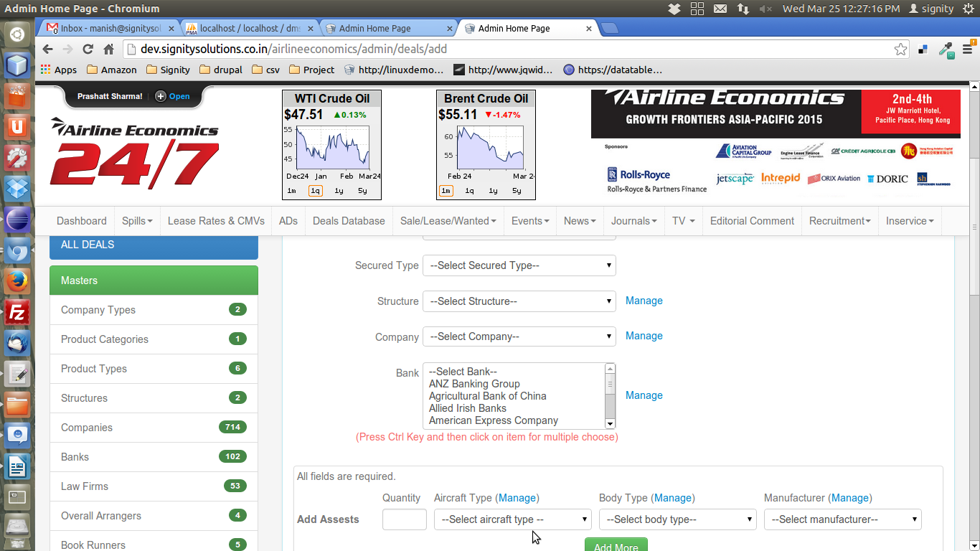Image resolution: width=980 pixels, height=551 pixels.
Task: Click Manage link beside Aircraft Type
Action: [x=517, y=498]
